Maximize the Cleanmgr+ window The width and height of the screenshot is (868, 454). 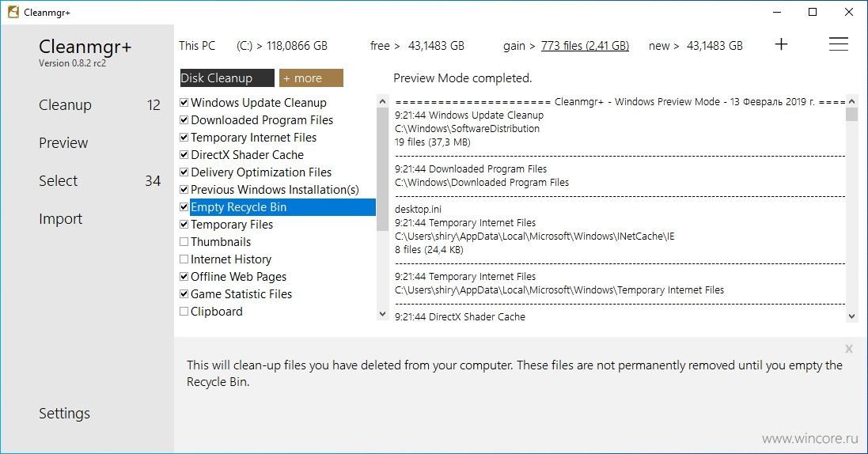[x=812, y=12]
